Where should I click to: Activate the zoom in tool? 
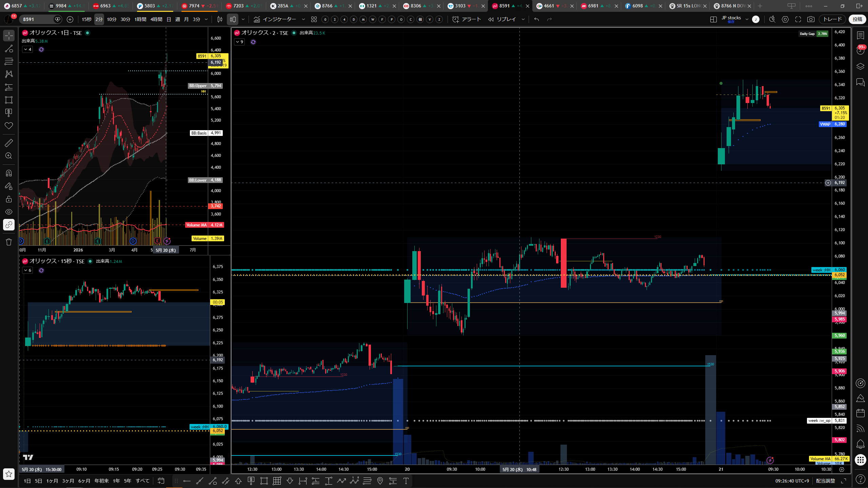click(9, 156)
